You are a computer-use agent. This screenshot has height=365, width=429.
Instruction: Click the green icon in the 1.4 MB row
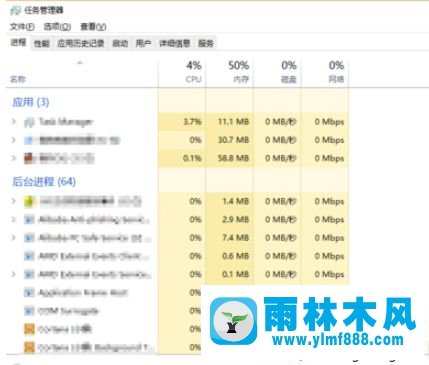[x=29, y=201]
